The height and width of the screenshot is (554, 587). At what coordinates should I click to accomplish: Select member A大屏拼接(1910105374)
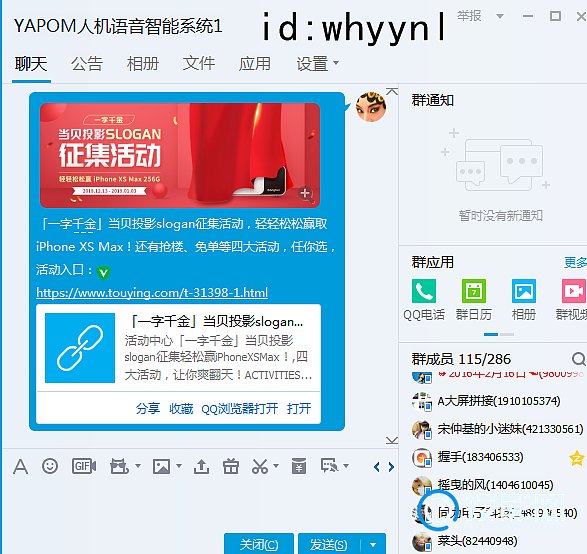[499, 401]
